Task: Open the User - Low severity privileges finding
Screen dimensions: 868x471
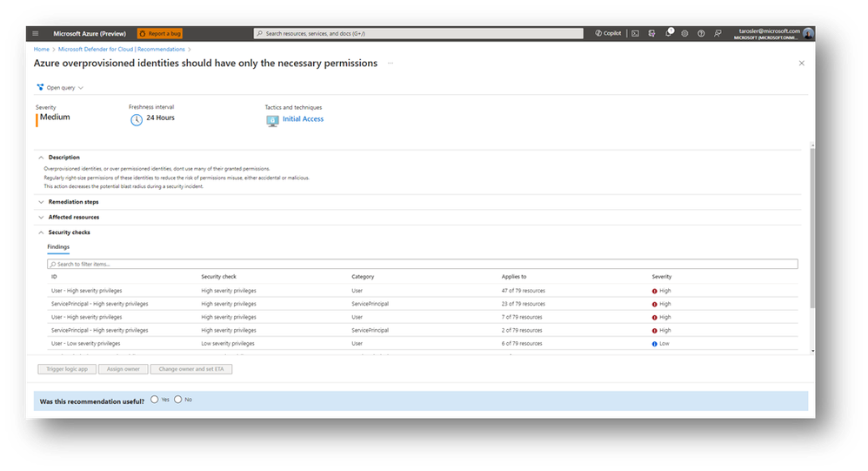Action: point(423,344)
